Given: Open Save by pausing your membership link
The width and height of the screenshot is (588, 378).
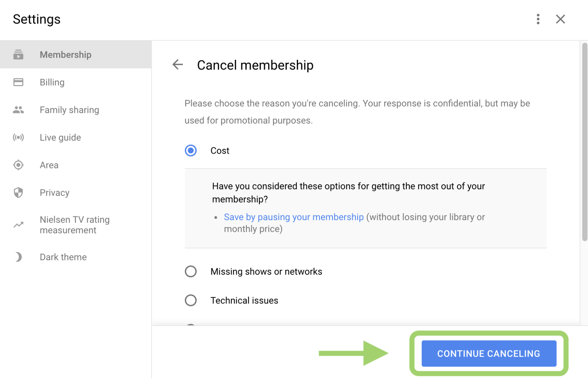Looking at the screenshot, I should 294,217.
